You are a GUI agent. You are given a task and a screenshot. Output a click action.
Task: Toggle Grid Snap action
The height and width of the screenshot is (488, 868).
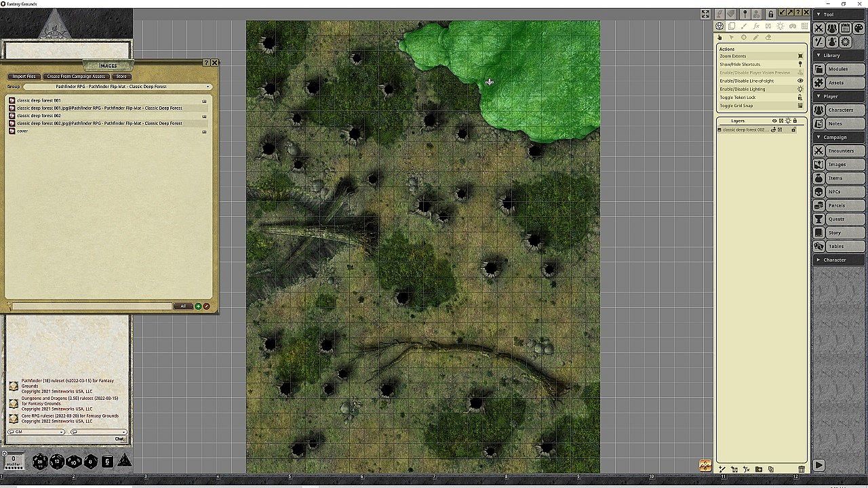[x=761, y=106]
